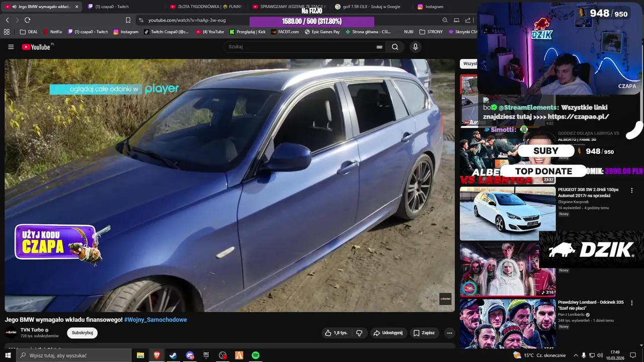Switch to the Instagram tab
Image resolution: width=644 pixels, height=362 pixels.
pyautogui.click(x=430, y=7)
